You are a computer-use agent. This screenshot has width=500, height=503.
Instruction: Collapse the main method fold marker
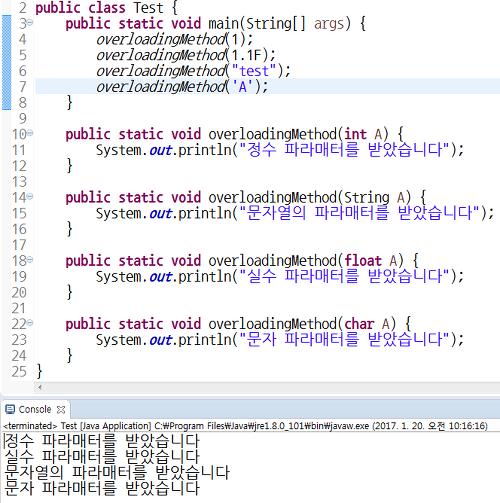coord(30,22)
